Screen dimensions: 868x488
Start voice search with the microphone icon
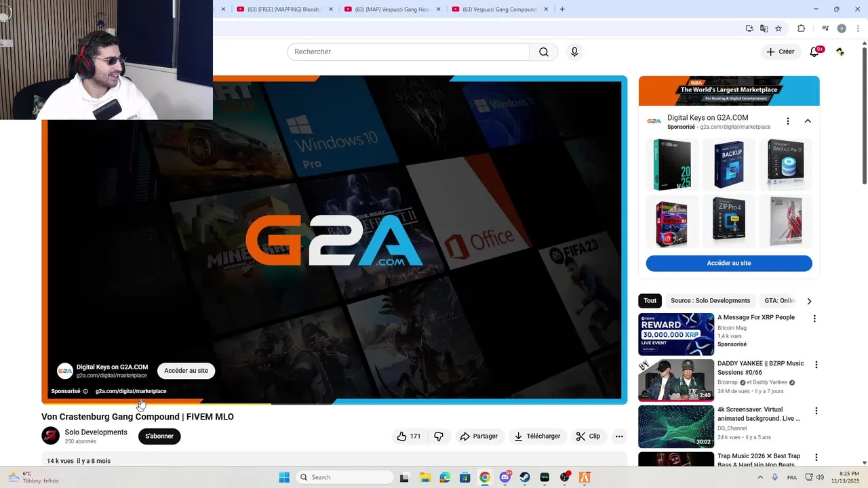coord(574,52)
